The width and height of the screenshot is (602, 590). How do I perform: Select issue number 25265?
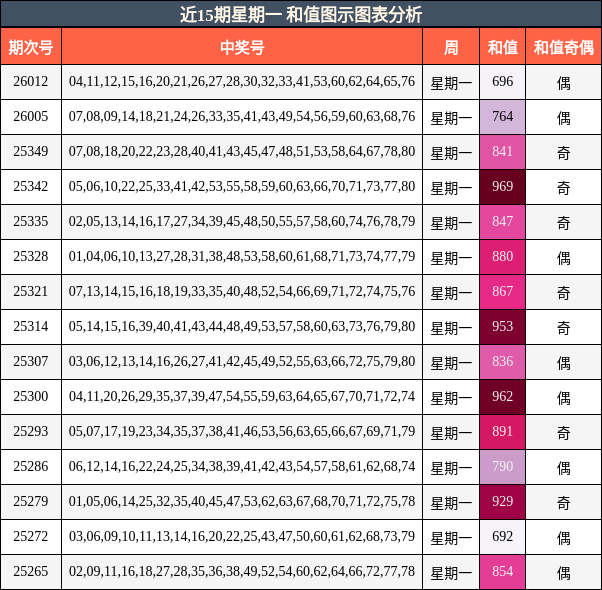[31, 571]
